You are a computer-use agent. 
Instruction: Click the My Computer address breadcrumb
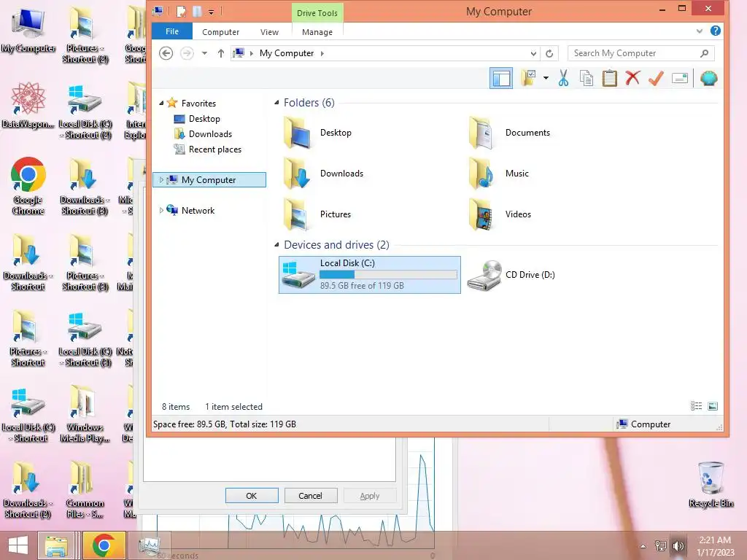[x=286, y=53]
